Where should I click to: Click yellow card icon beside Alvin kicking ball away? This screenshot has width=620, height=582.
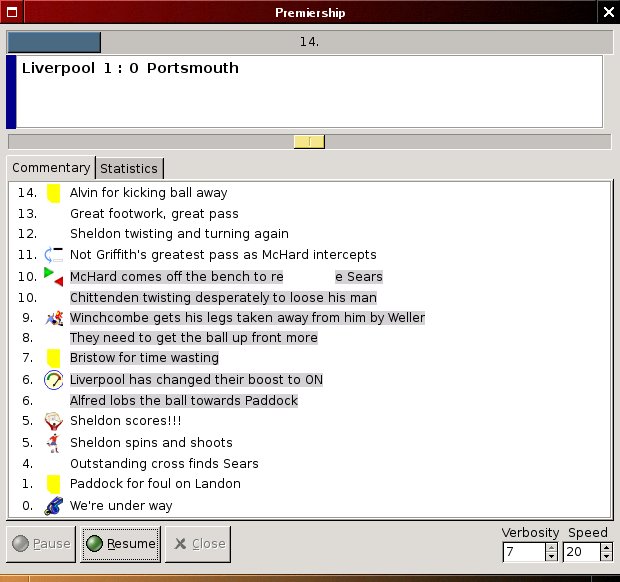click(x=53, y=193)
